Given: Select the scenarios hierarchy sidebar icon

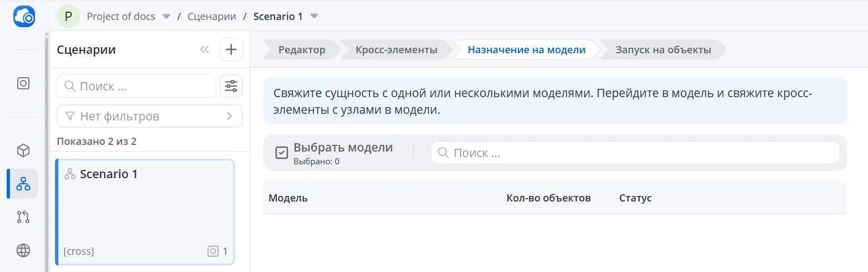Looking at the screenshot, I should (23, 184).
